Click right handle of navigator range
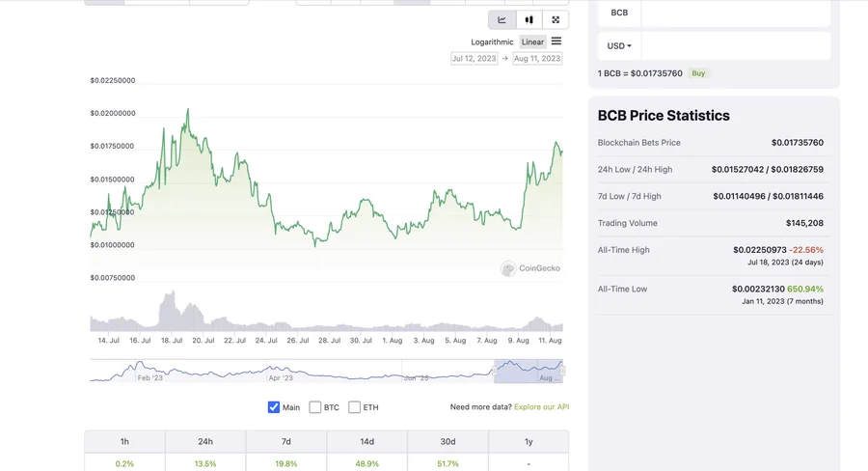This screenshot has width=868, height=471. pos(562,371)
